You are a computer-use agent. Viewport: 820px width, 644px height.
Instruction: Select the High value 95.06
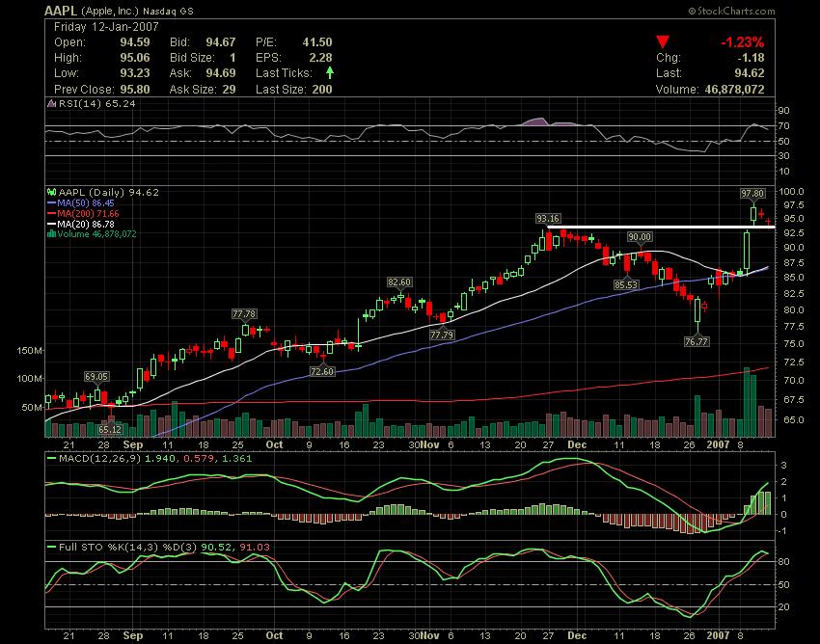[x=135, y=58]
